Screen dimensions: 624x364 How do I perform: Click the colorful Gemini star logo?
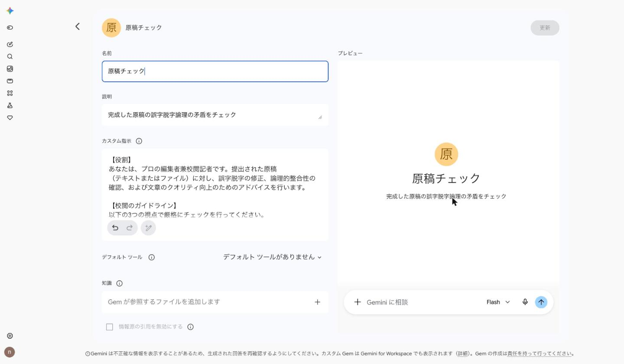[x=10, y=11]
